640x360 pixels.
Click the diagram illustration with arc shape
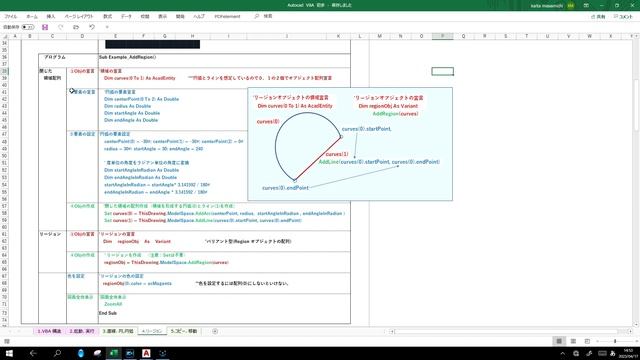pos(350,144)
